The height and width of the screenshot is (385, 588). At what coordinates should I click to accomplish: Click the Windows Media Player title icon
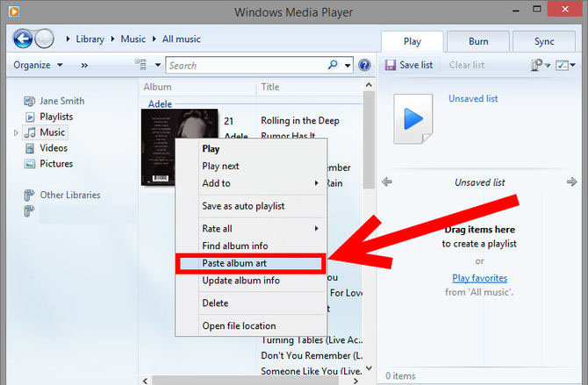[14, 11]
